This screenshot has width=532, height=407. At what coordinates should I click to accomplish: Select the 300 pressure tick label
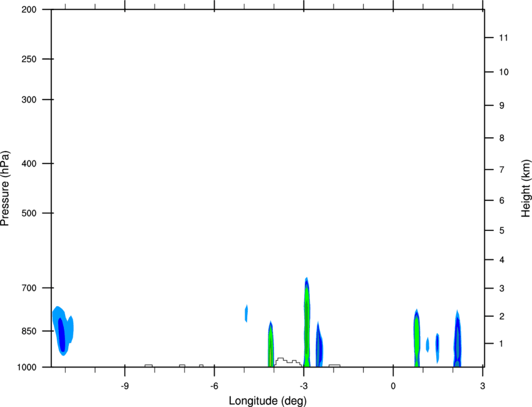pos(29,100)
